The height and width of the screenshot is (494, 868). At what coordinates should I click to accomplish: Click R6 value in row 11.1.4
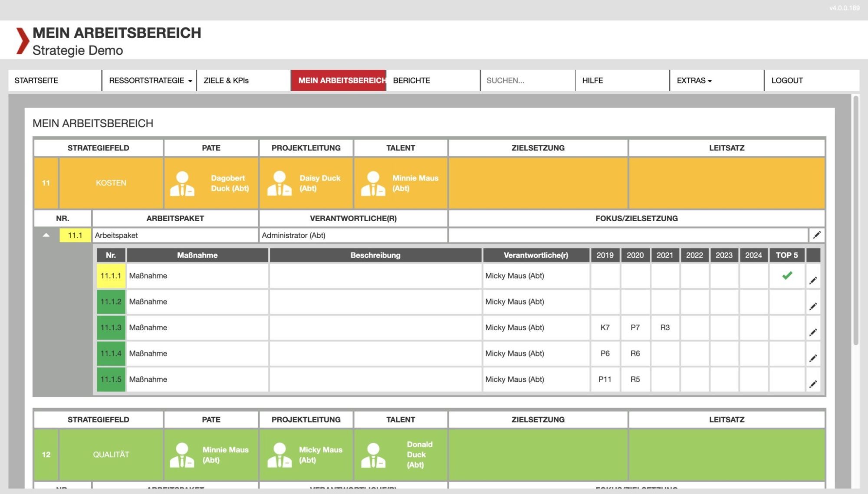coord(635,353)
